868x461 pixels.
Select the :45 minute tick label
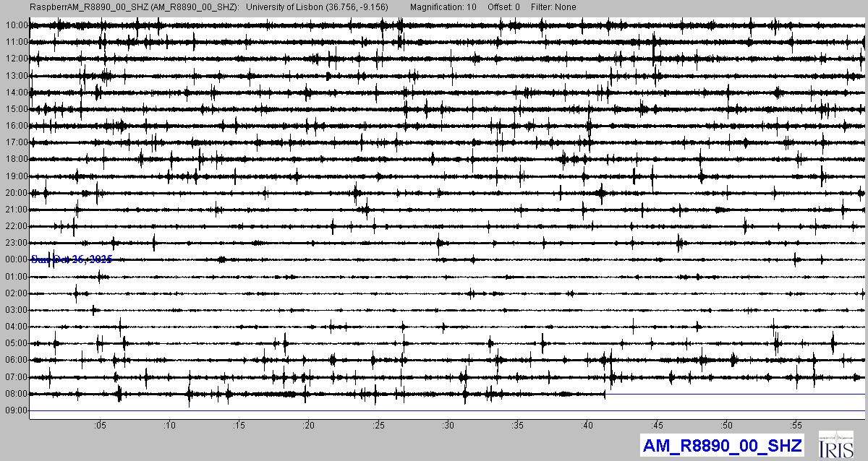coord(658,425)
